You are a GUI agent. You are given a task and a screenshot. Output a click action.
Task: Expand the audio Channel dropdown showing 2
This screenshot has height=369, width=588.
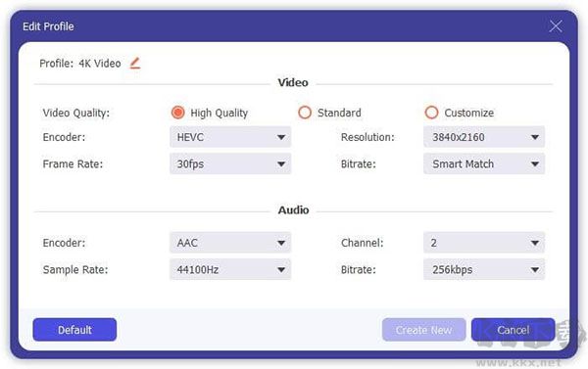484,243
